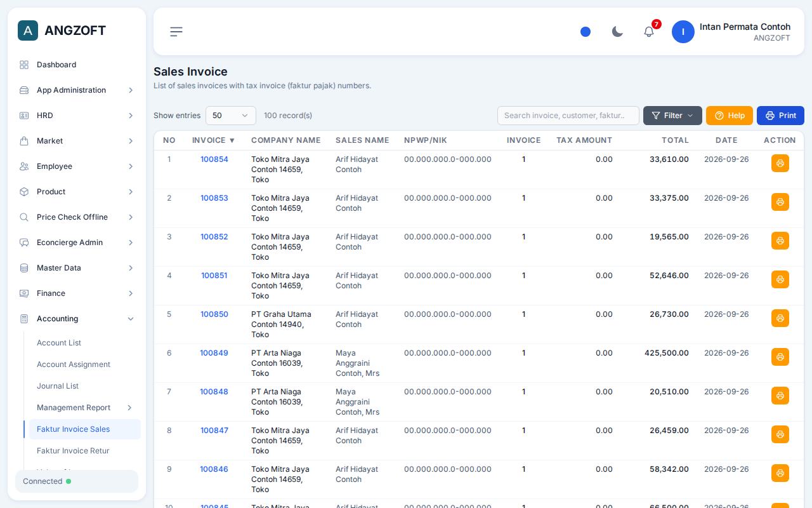Open Intan Permata Contoh user avatar
Viewport: 812px width, 508px height.
coord(683,32)
